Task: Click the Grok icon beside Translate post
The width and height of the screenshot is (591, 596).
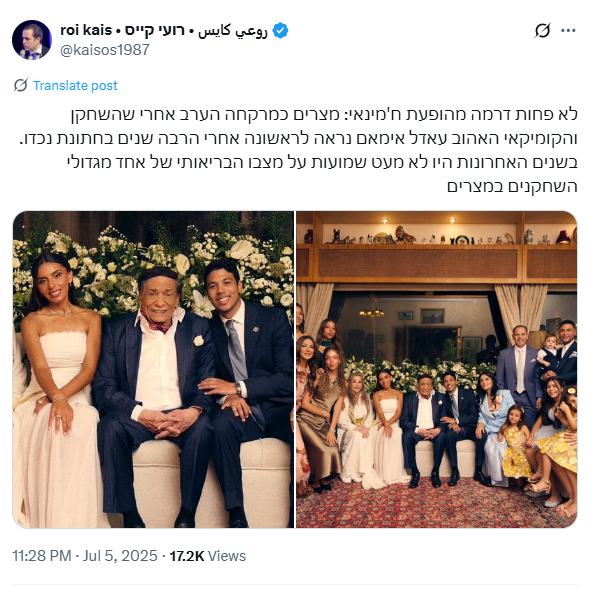Action: coord(21,86)
